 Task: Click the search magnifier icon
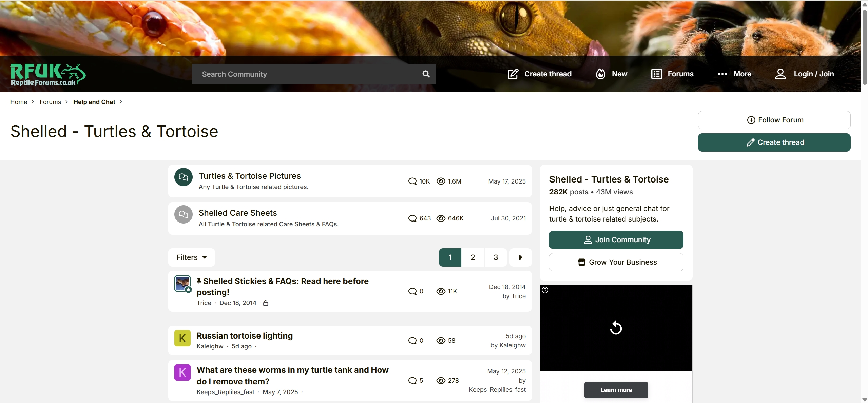tap(426, 74)
